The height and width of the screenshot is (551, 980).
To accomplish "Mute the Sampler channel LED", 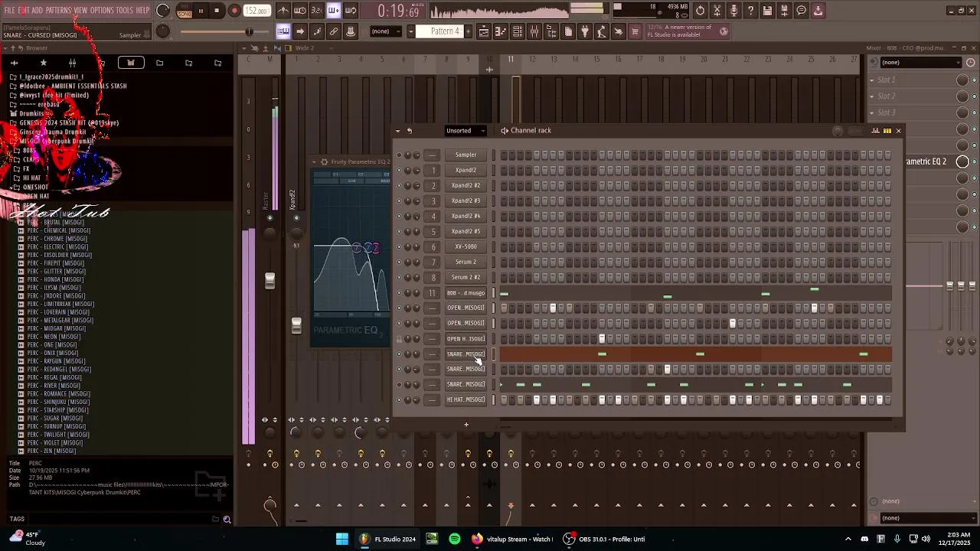I will [x=399, y=155].
